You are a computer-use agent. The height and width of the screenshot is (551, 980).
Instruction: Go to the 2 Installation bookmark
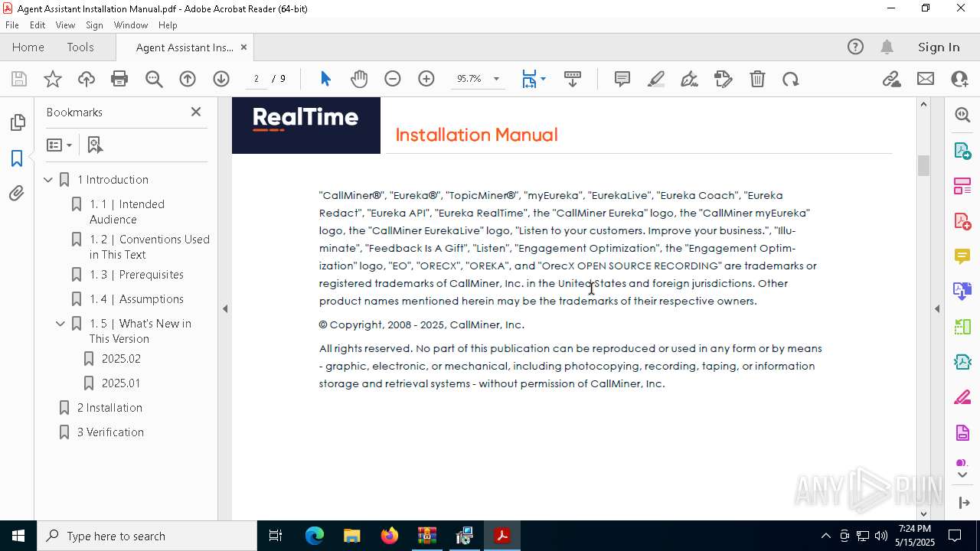pyautogui.click(x=109, y=408)
